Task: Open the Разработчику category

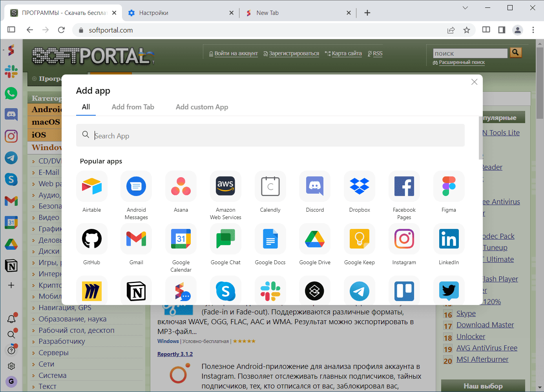Action: 62,341
